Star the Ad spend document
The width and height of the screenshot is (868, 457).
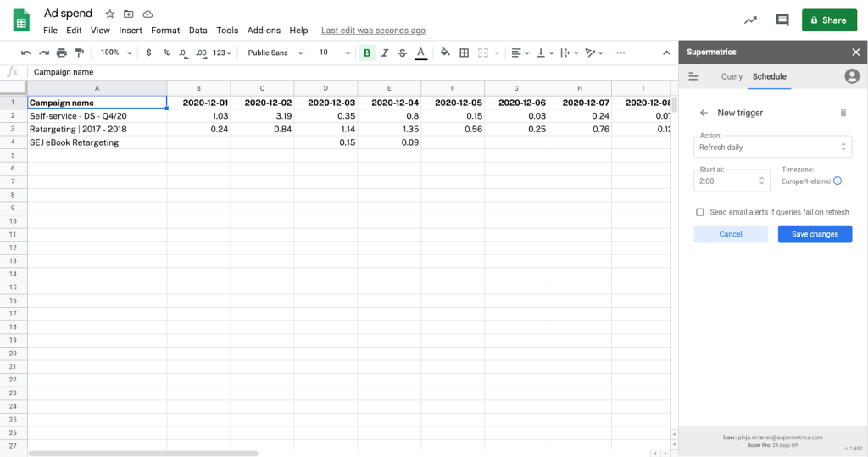click(x=110, y=14)
